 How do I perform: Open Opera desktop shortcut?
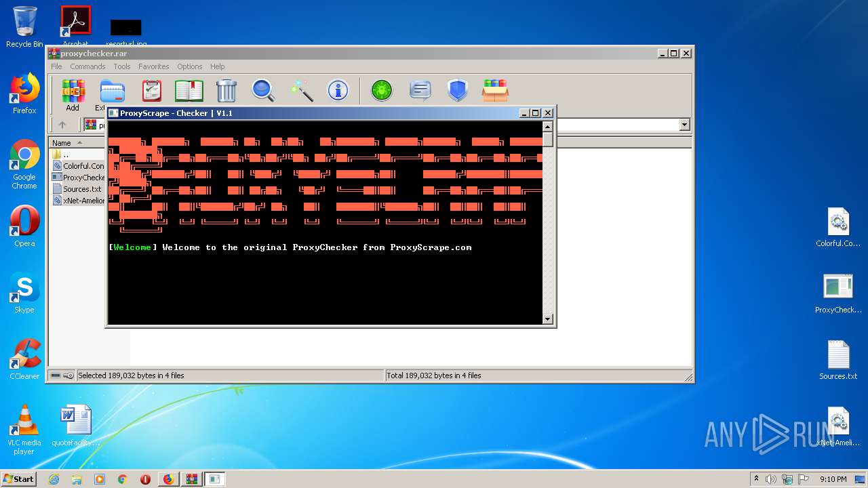point(24,226)
